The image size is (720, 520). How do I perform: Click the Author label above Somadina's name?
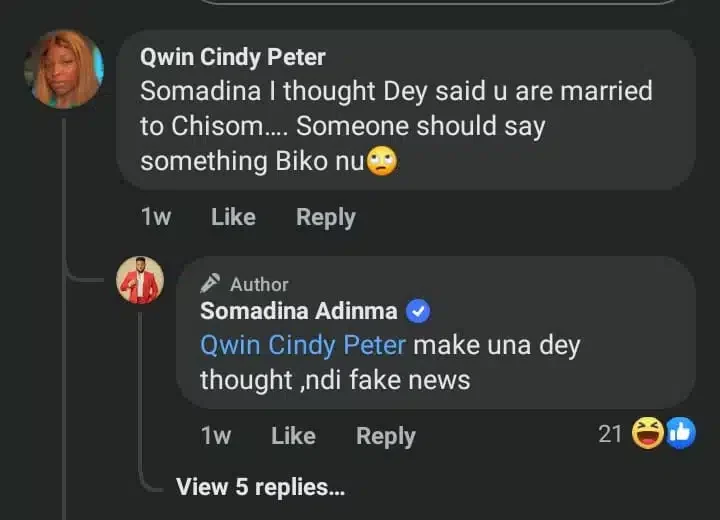point(259,284)
